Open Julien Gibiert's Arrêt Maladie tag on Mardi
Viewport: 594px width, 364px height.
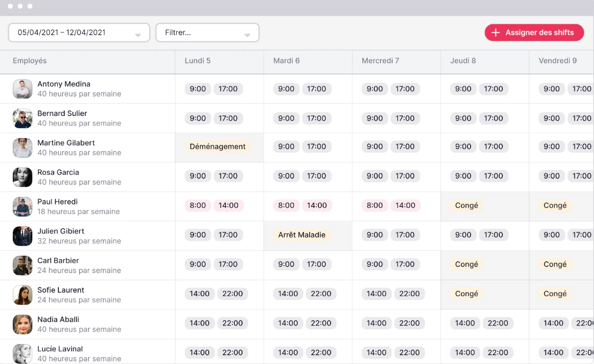pyautogui.click(x=302, y=235)
